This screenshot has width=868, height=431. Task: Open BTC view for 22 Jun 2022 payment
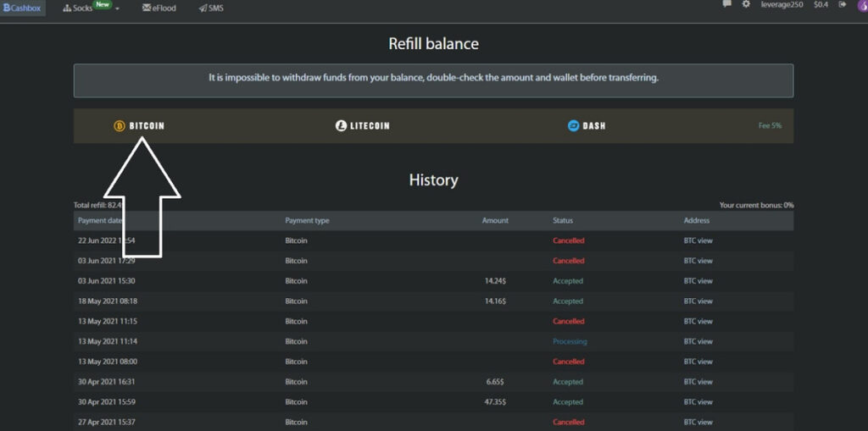tap(698, 240)
